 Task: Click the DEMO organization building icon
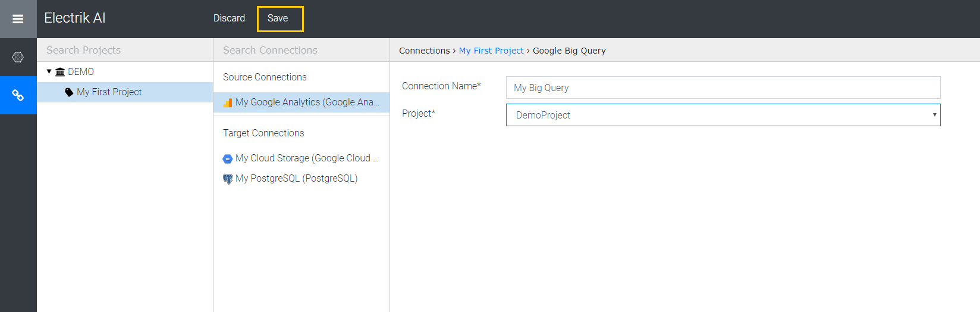coord(60,72)
